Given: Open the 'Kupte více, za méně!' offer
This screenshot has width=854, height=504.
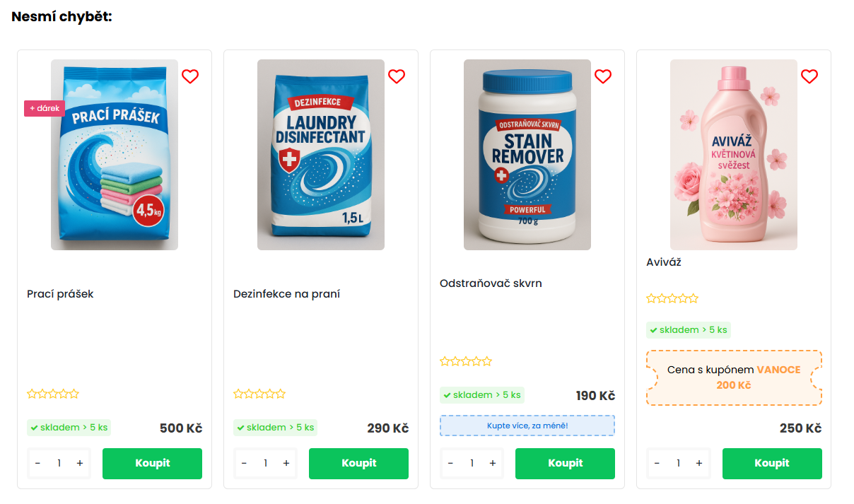Looking at the screenshot, I should 527,426.
